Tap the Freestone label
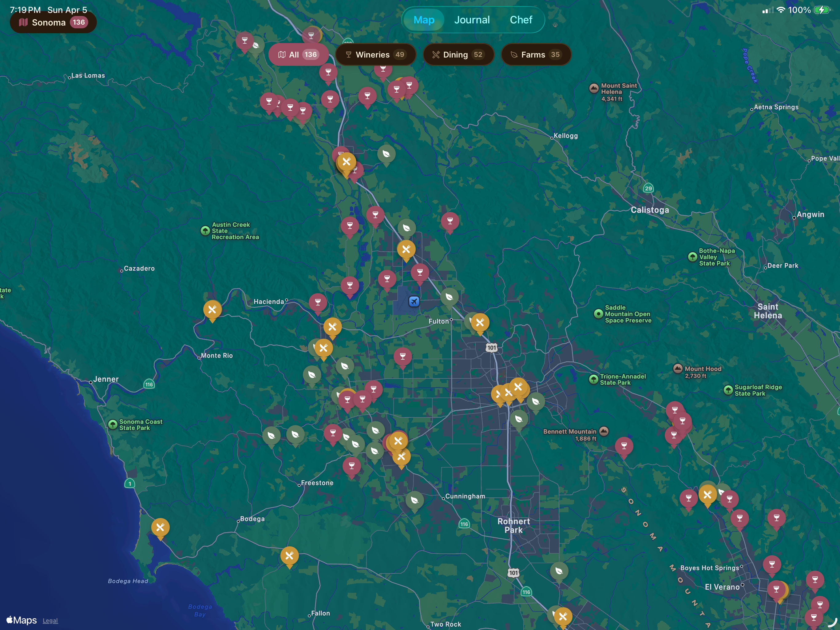The width and height of the screenshot is (840, 630). coord(317,483)
